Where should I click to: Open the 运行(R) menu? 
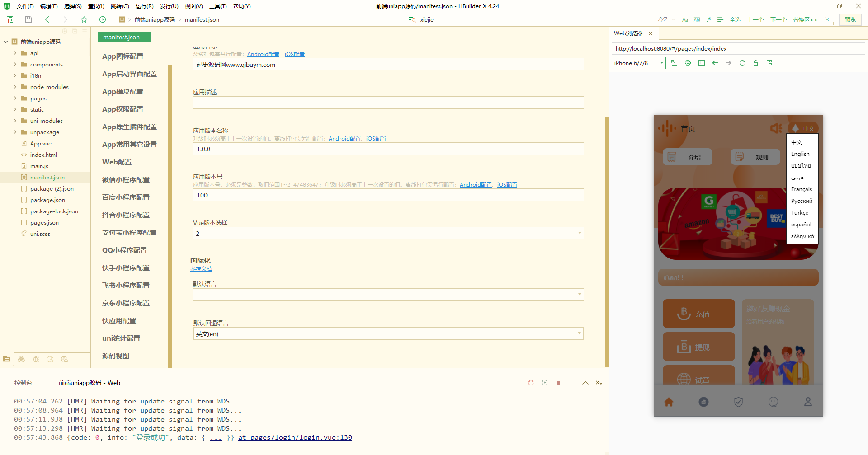(144, 6)
